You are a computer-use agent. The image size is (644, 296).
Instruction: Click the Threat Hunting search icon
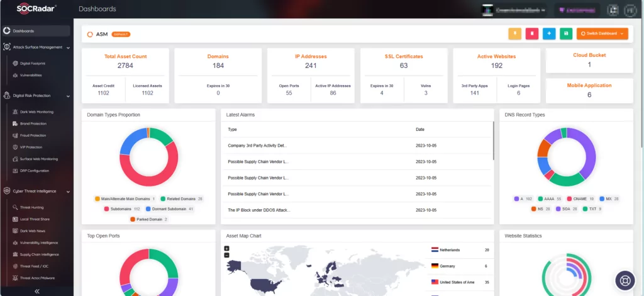[16, 207]
